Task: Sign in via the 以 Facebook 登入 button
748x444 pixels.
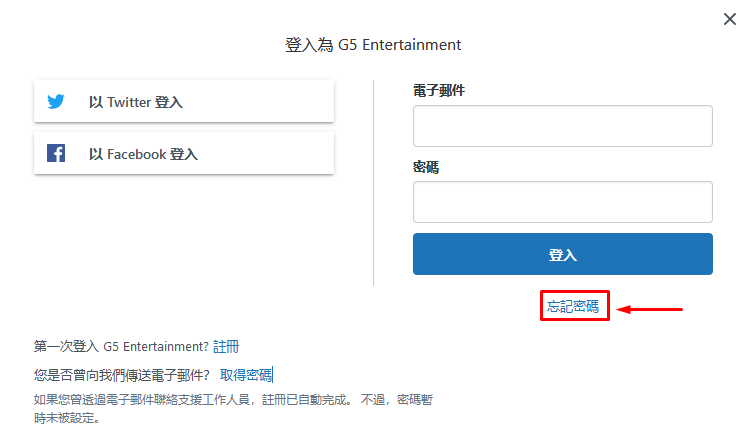Action: (x=184, y=153)
